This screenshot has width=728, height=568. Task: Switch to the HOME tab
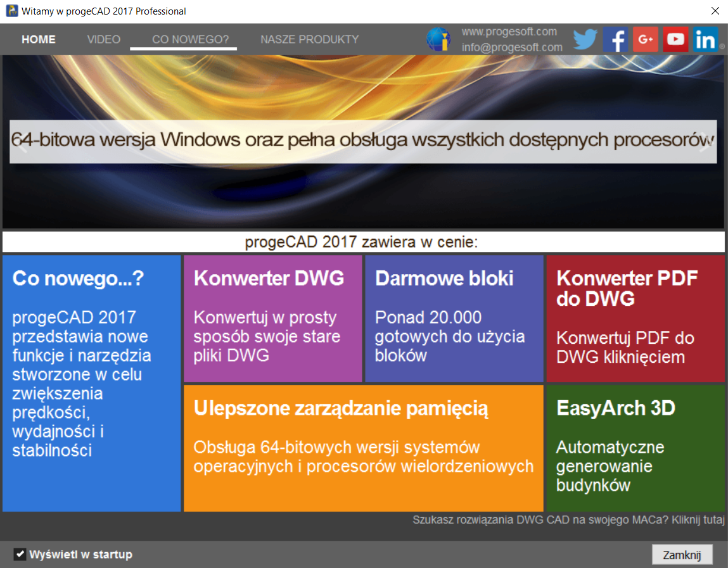point(39,39)
